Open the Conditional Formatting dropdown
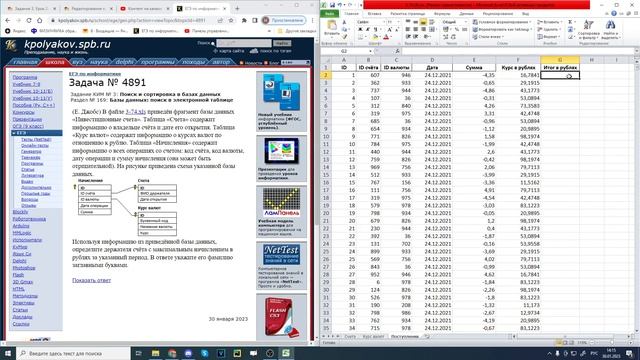 502,22
